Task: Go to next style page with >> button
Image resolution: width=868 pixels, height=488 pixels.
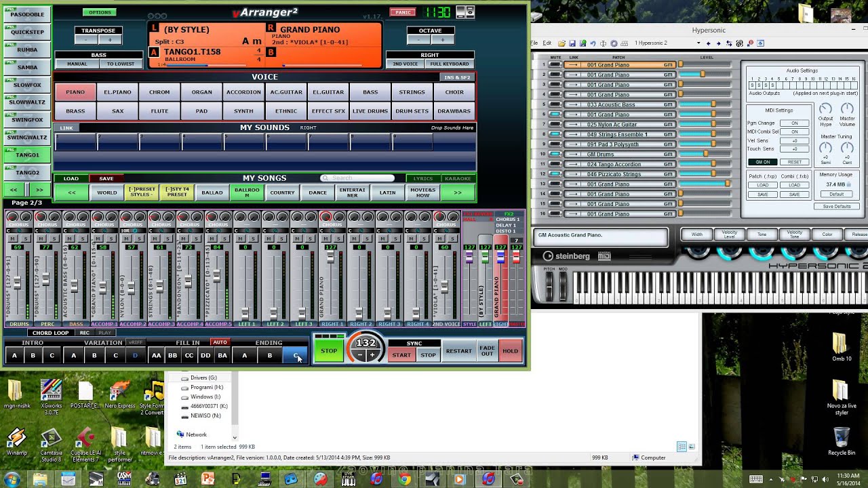Action: tap(39, 190)
